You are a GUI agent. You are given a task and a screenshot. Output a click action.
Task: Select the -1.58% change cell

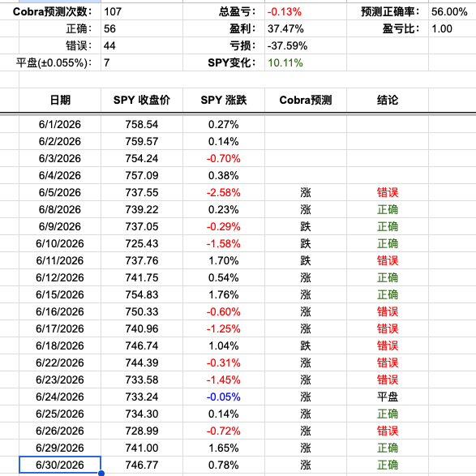pyautogui.click(x=224, y=243)
